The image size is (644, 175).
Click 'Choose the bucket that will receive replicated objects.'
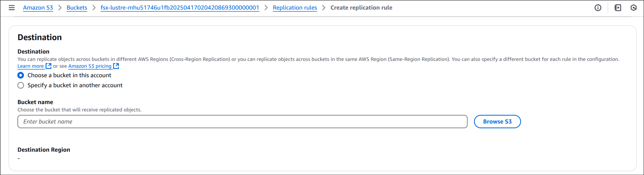79,110
